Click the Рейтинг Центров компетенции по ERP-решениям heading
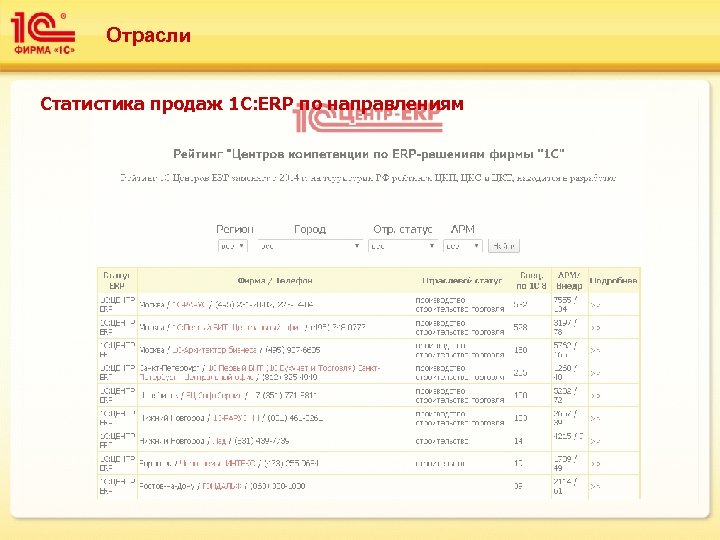720x540 pixels. point(368,154)
